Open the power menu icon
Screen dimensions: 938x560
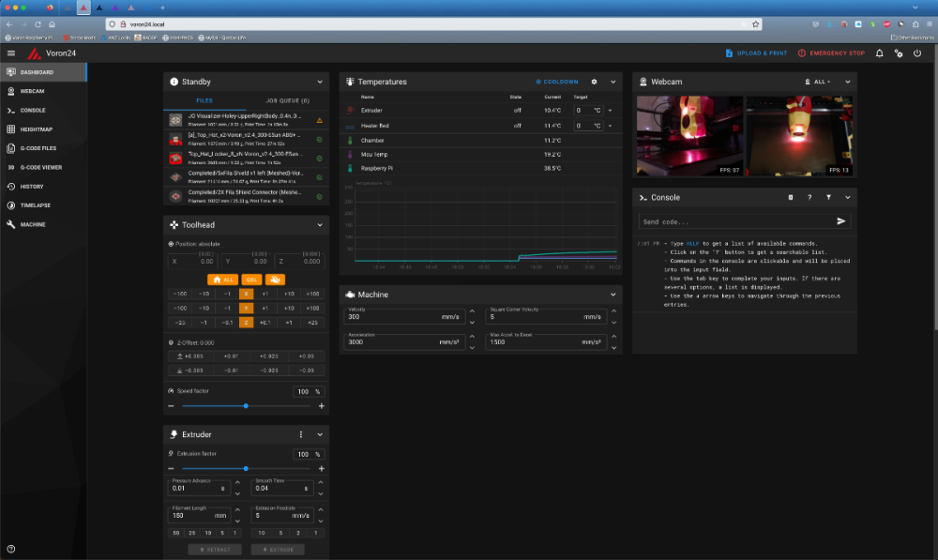click(x=917, y=53)
